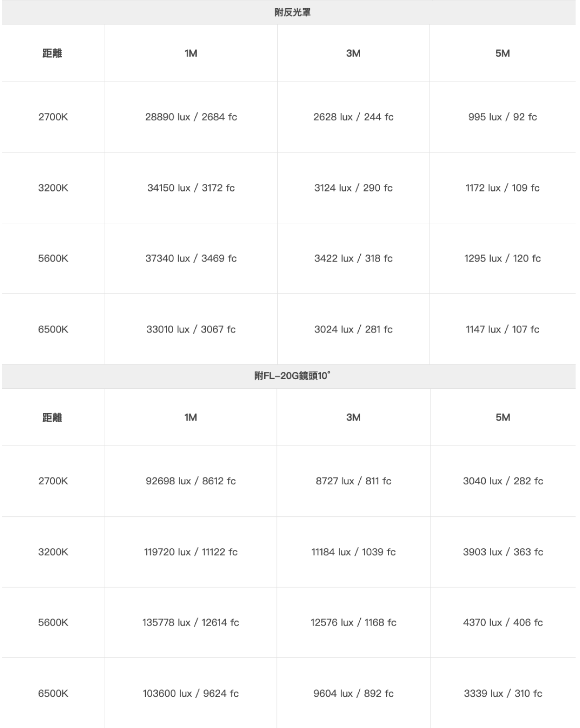This screenshot has width=580, height=728.
Task: Click the 11184 lux / 1039 fc value
Action: coord(353,552)
